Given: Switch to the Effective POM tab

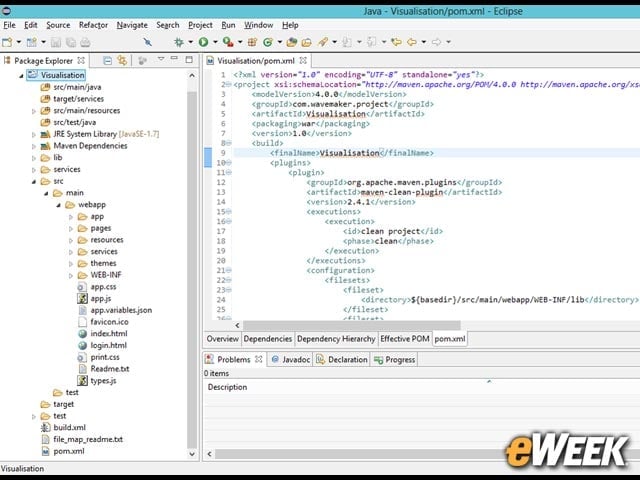Looking at the screenshot, I should (404, 339).
